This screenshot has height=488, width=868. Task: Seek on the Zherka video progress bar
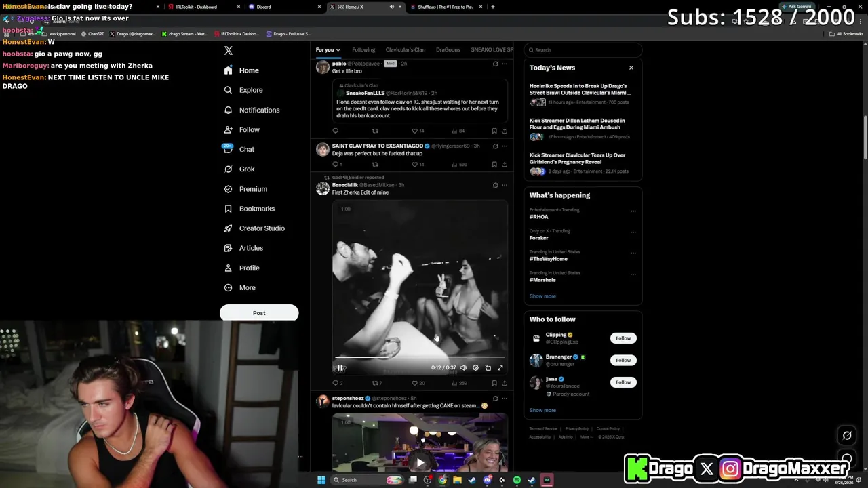pos(420,357)
